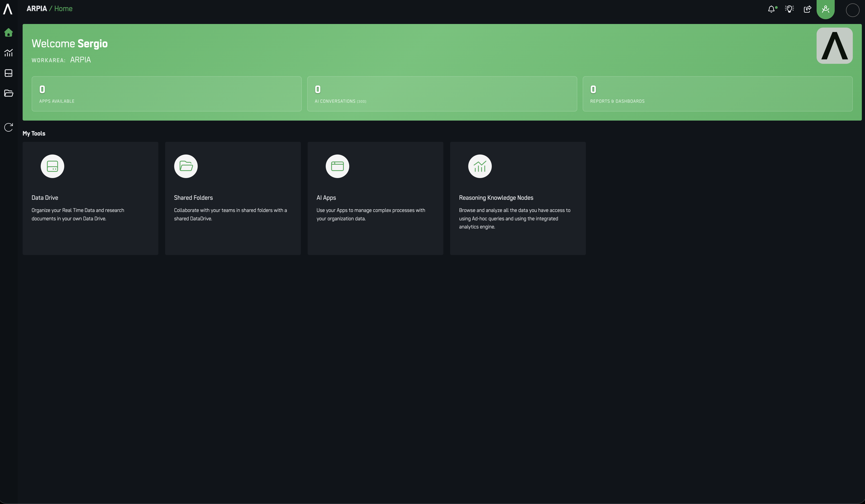Image resolution: width=865 pixels, height=504 pixels.
Task: Click the Shared Folders card icon
Action: pos(186,166)
